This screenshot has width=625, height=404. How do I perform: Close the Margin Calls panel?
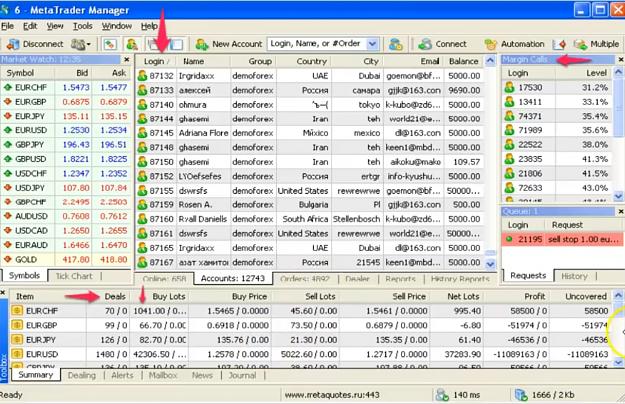click(x=621, y=60)
